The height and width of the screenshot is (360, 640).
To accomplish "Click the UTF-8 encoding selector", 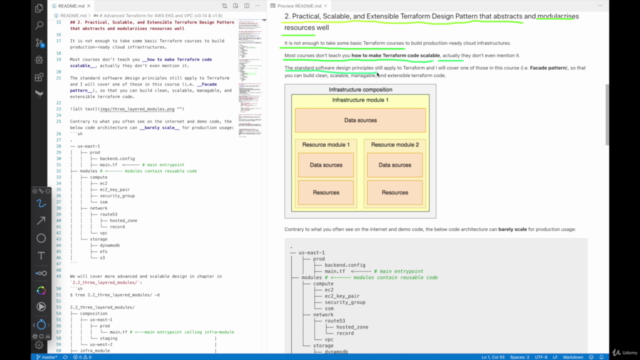I will [x=541, y=357].
